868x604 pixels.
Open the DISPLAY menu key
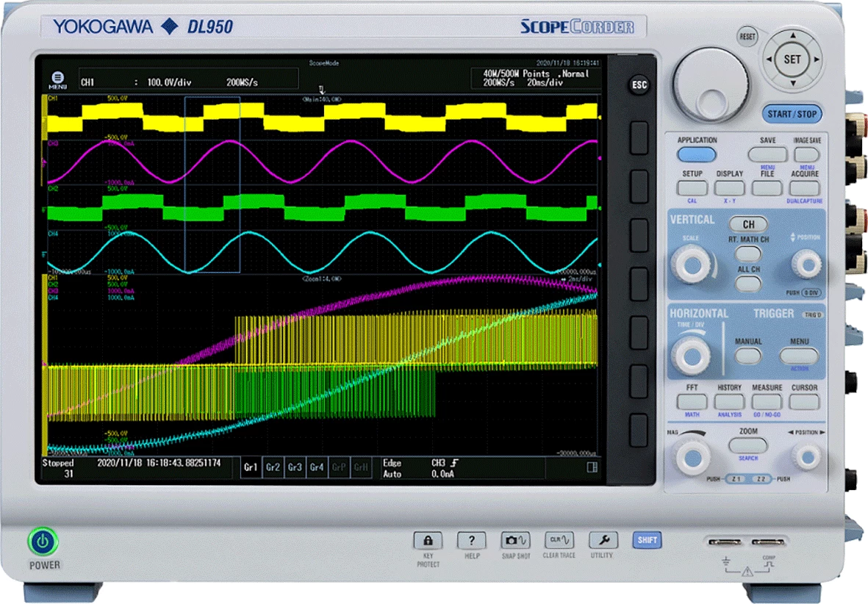click(730, 188)
